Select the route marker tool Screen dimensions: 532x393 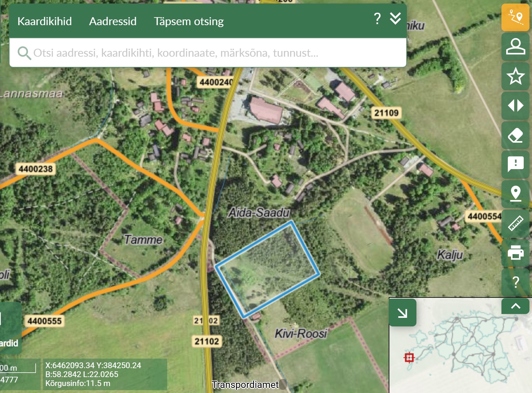[515, 17]
